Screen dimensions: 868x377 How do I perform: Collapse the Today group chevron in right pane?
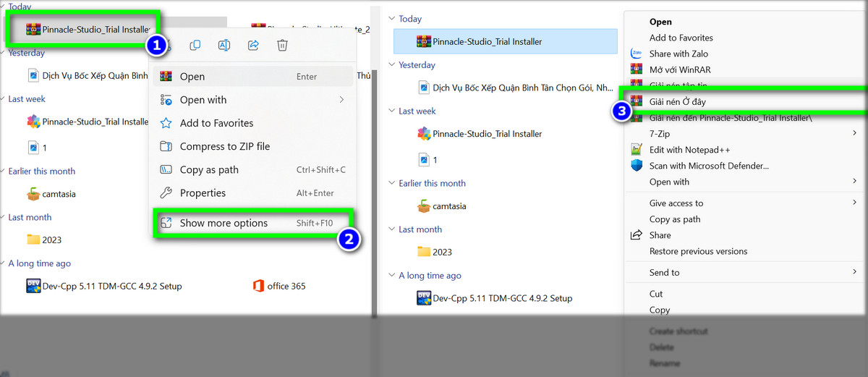coord(391,19)
